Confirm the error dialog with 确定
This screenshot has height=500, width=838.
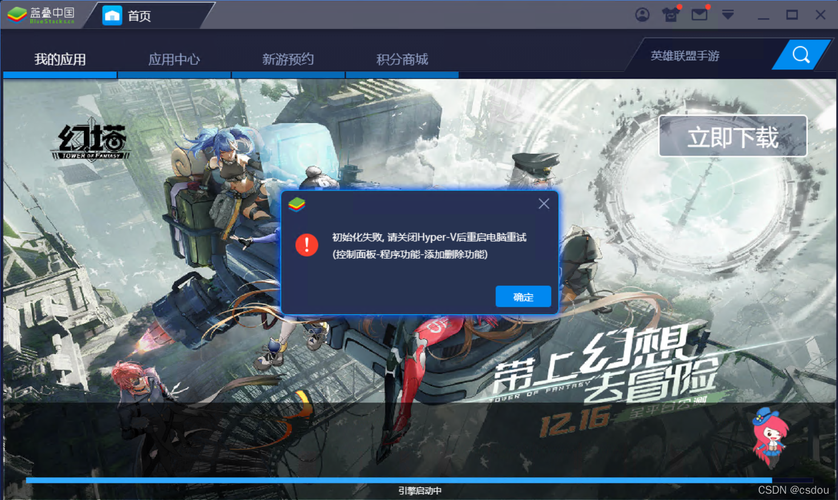coord(523,296)
